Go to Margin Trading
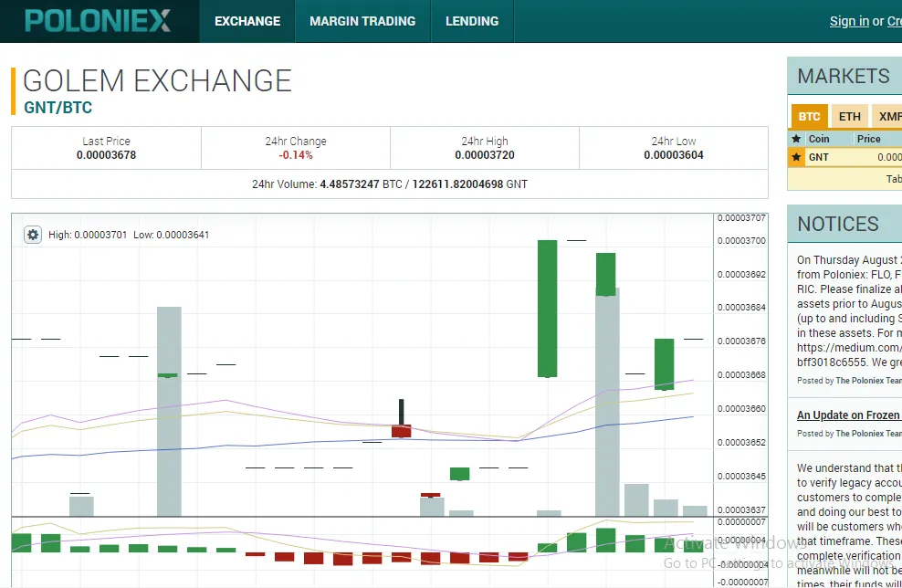 362,21
